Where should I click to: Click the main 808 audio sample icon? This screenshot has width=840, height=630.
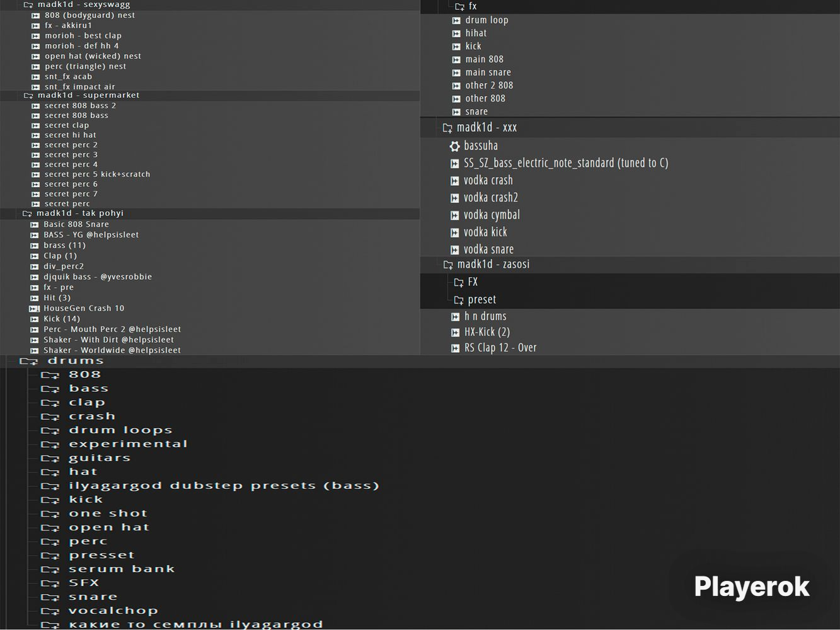(456, 60)
